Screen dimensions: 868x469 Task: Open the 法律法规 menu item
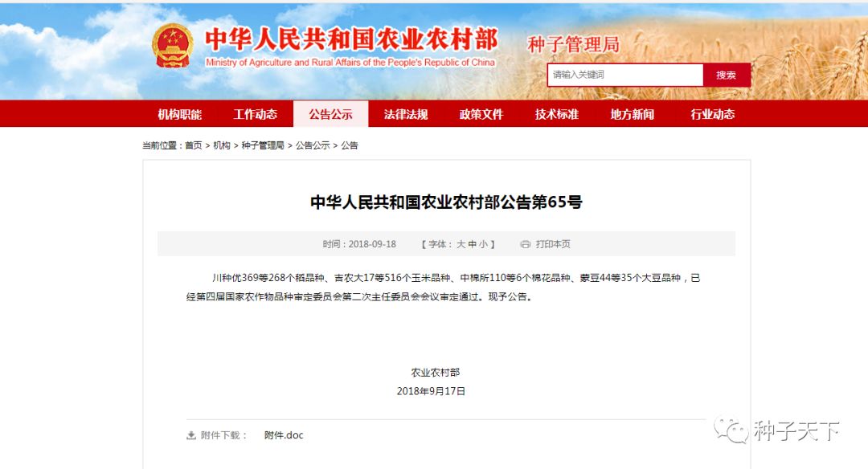[x=406, y=115]
